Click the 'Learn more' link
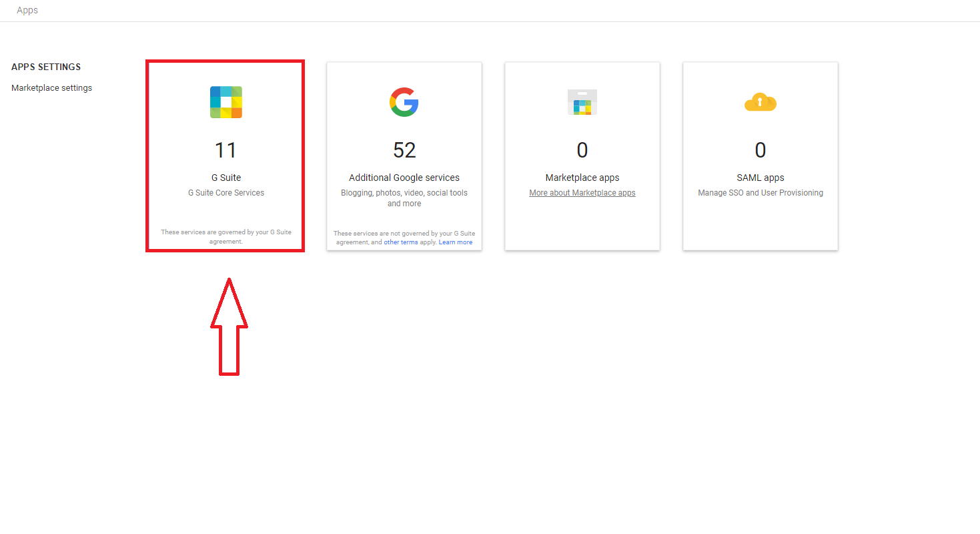This screenshot has height=534, width=980. [456, 242]
